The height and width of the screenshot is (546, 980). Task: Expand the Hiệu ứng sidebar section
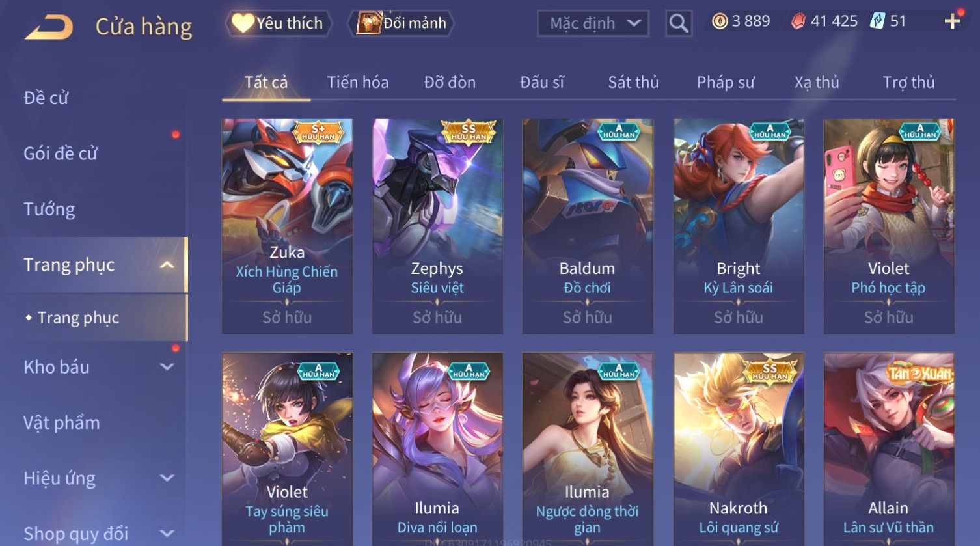[167, 478]
